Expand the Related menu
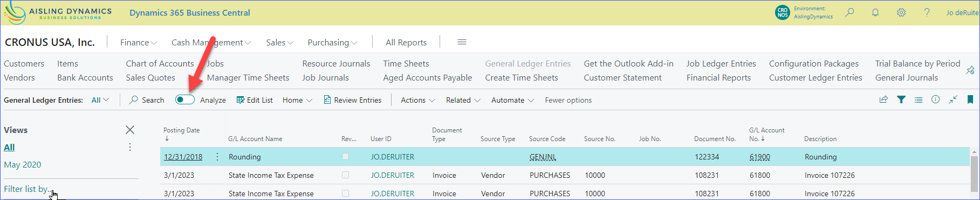980x200 pixels. pyautogui.click(x=463, y=100)
